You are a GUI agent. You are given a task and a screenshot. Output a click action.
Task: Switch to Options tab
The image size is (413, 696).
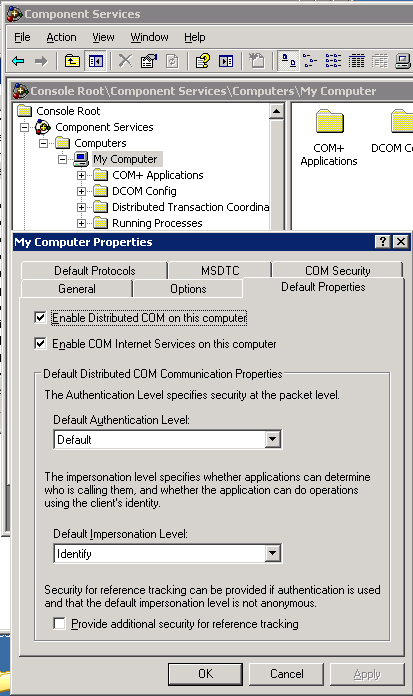tap(188, 289)
